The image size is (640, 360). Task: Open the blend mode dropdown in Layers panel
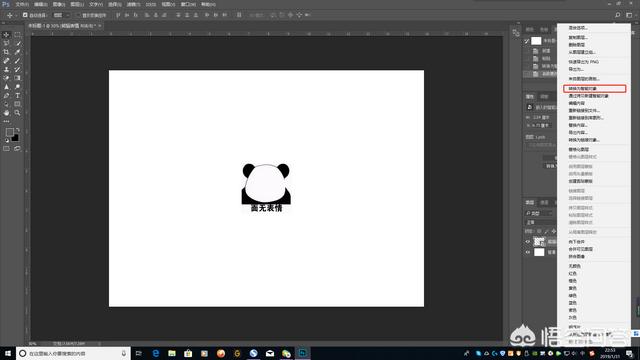[x=541, y=222]
